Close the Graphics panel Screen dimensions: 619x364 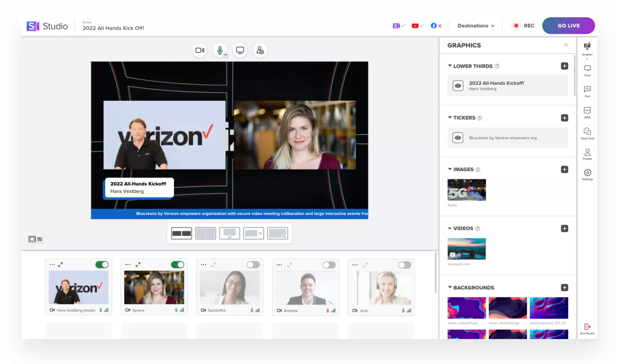point(566,45)
